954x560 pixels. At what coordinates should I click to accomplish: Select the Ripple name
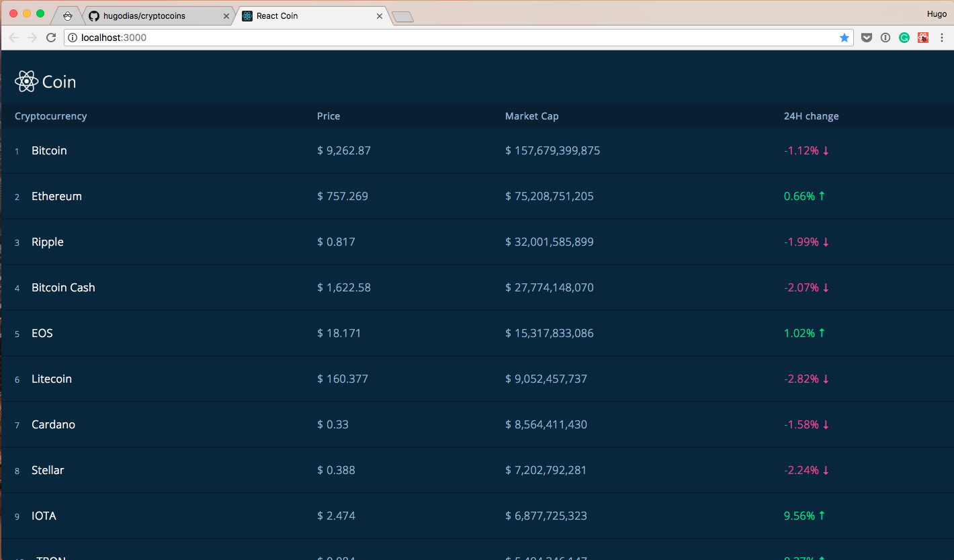tap(48, 242)
